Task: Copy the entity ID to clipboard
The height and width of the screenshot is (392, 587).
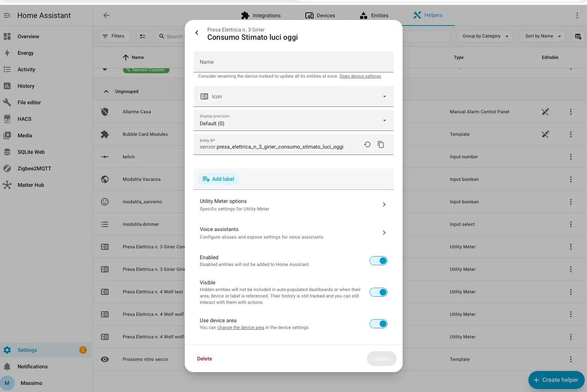Action: coord(381,144)
